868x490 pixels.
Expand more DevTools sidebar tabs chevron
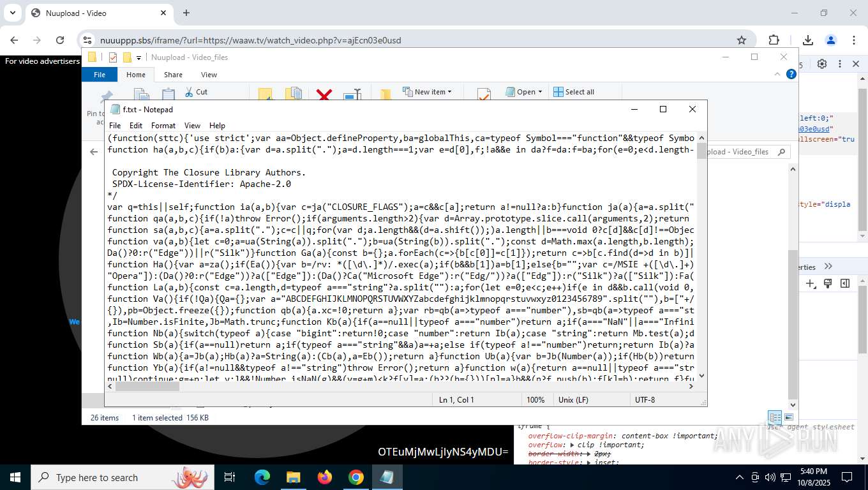pos(828,266)
